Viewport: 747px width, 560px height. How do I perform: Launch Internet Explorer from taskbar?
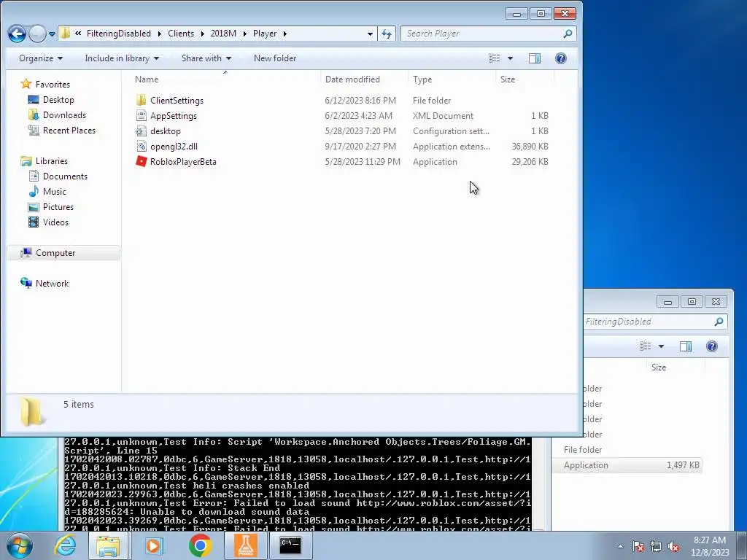(65, 545)
